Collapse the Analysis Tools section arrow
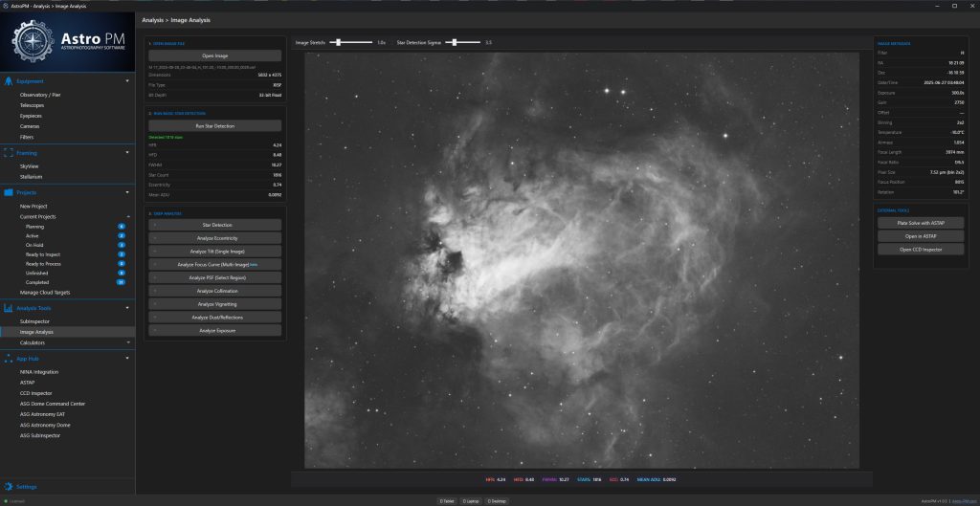This screenshot has height=506, width=980. coord(127,308)
